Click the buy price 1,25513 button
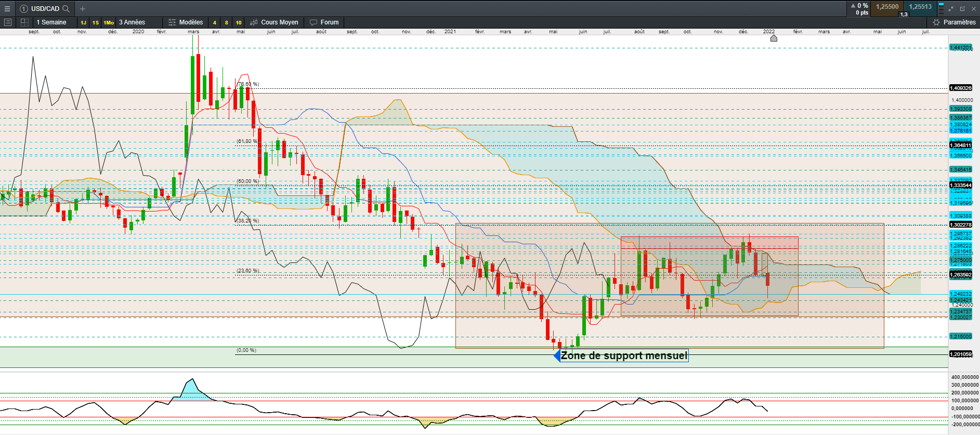The image size is (980, 435). click(920, 7)
